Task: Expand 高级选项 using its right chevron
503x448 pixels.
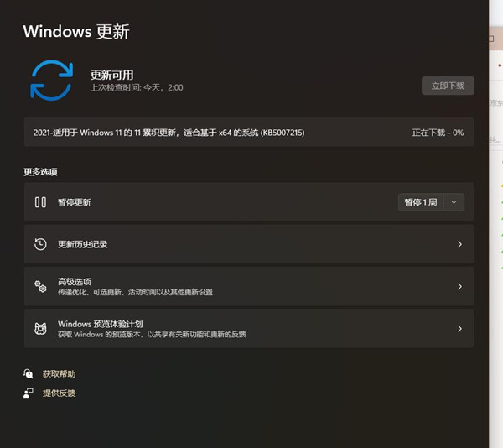Action: click(459, 286)
